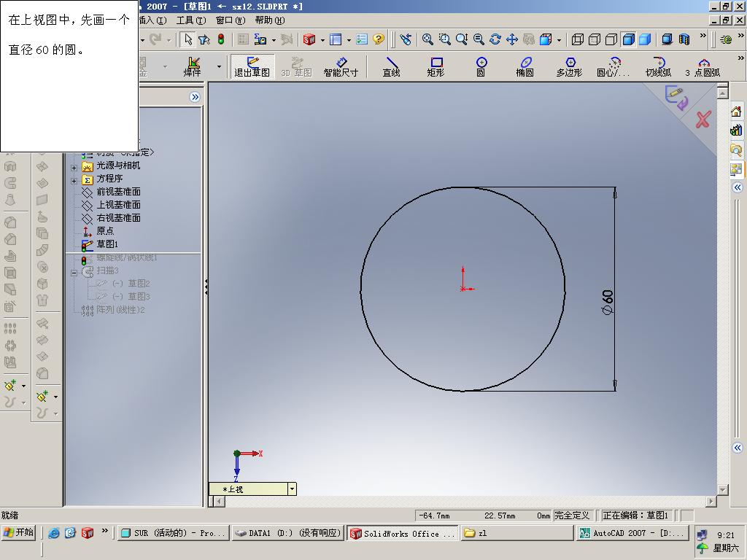Expand the 光源与相机 tree node
This screenshot has width=747, height=560.
click(x=74, y=168)
